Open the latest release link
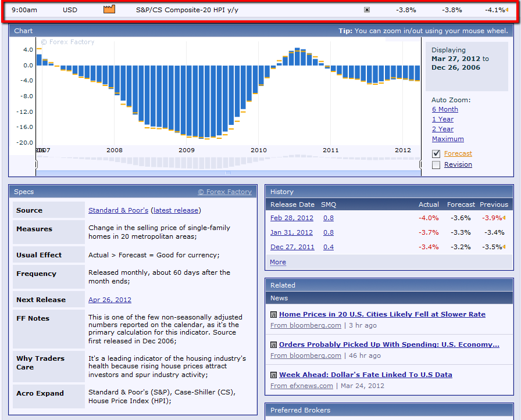Screen dimensions: 521x420 176,210
